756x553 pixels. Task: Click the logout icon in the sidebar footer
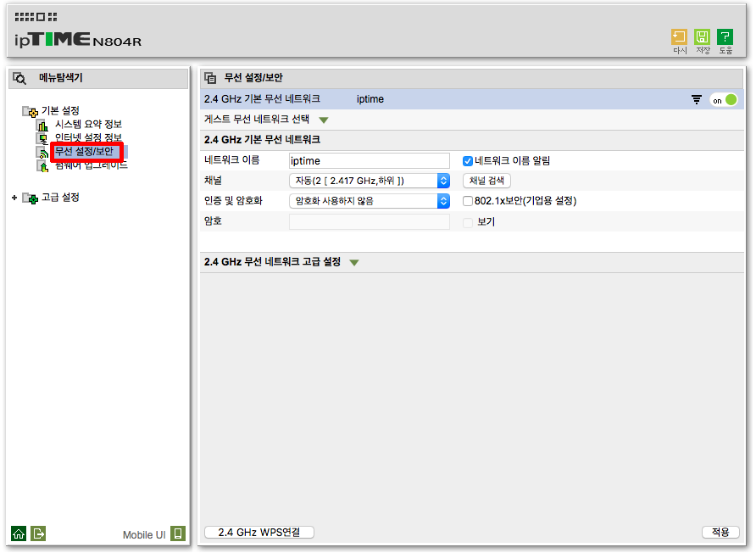click(x=38, y=533)
